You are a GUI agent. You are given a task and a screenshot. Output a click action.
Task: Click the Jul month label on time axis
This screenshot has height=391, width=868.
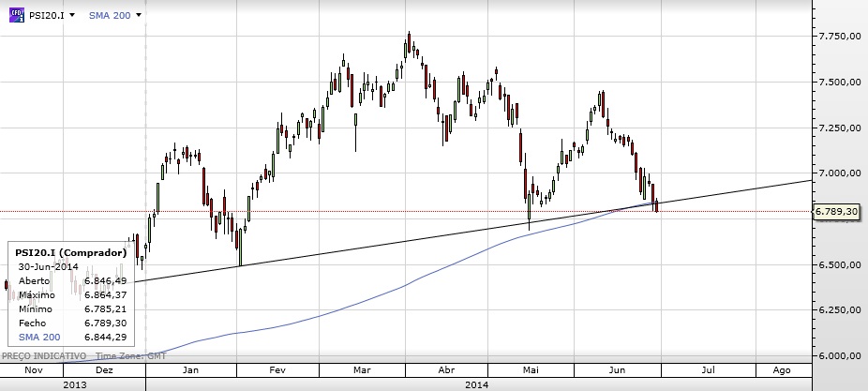click(x=708, y=370)
